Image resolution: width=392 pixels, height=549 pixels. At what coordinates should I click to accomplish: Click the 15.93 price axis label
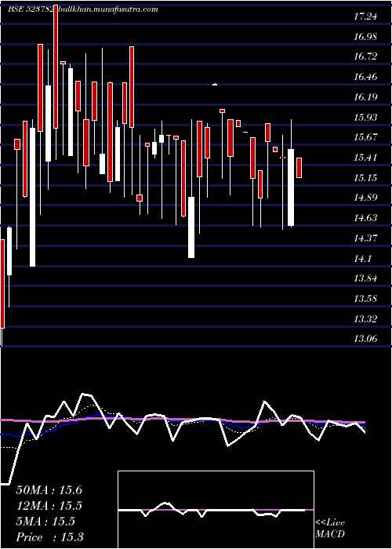pos(365,118)
